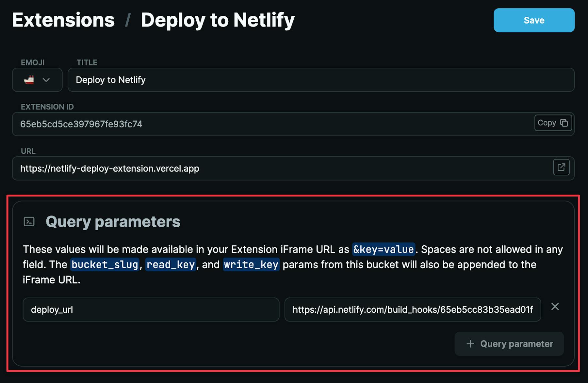Screen dimensions: 588x383
Task: Add a new Query parameter
Action: point(509,344)
